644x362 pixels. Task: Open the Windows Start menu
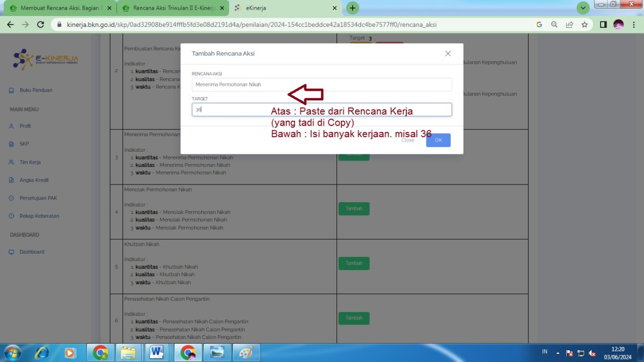(12, 352)
